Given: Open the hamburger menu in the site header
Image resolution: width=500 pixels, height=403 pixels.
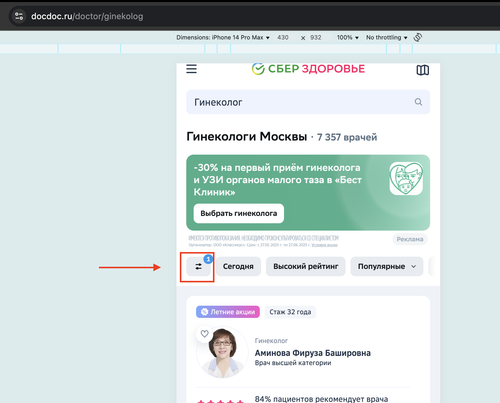Looking at the screenshot, I should pyautogui.click(x=191, y=69).
